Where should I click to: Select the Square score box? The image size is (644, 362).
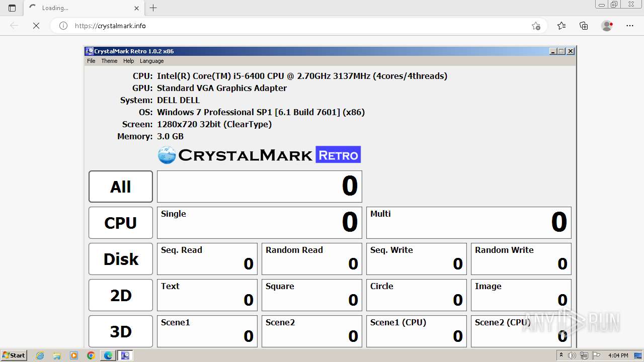pyautogui.click(x=312, y=295)
